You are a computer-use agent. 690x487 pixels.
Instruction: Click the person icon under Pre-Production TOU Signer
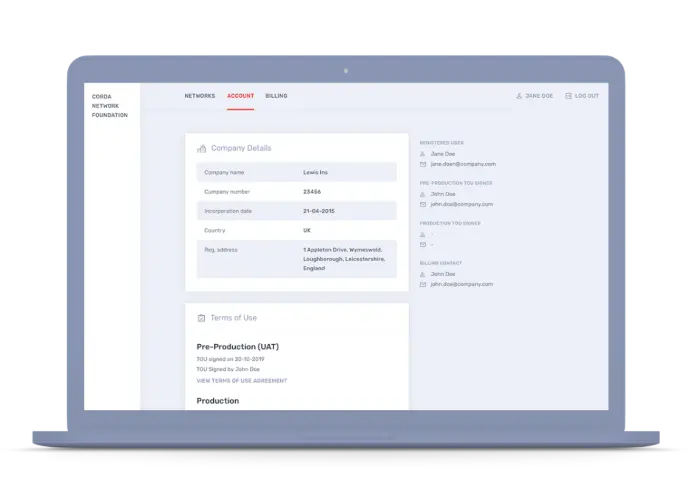point(422,194)
